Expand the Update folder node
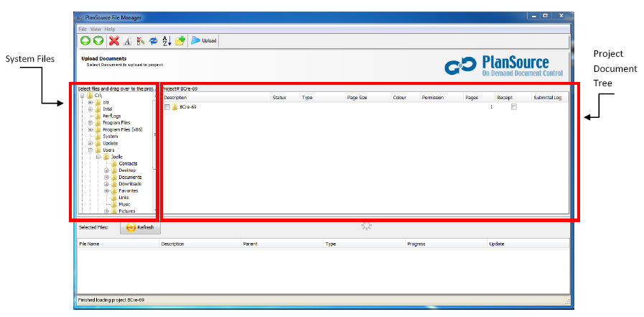644x317 pixels. pyautogui.click(x=90, y=143)
